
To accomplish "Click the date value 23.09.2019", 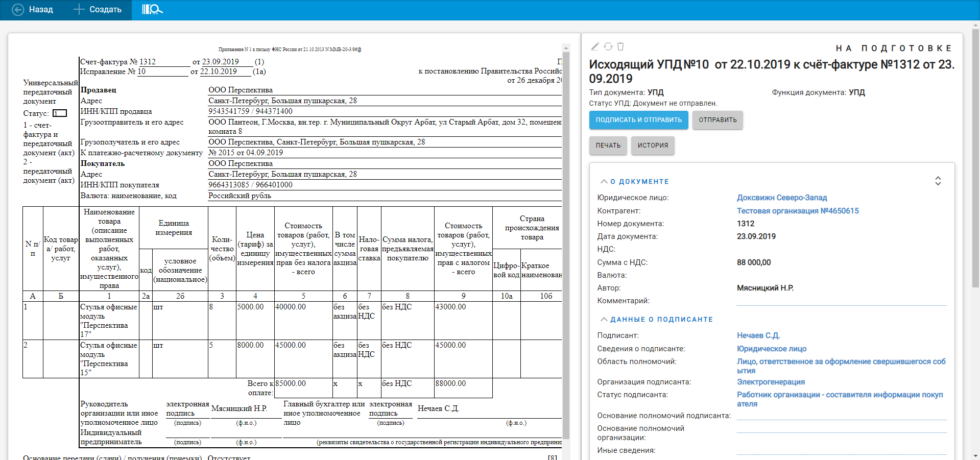I will tap(756, 236).
